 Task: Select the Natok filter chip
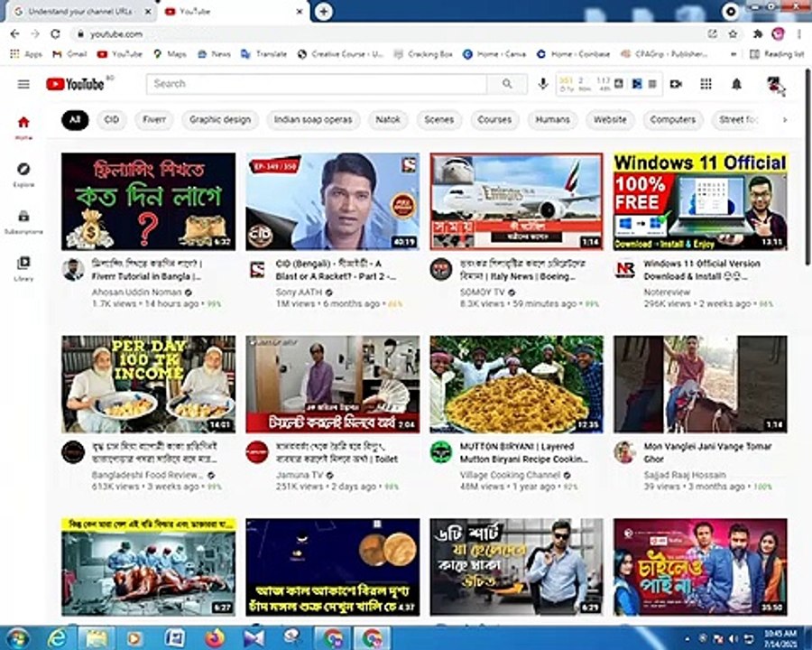(x=388, y=120)
